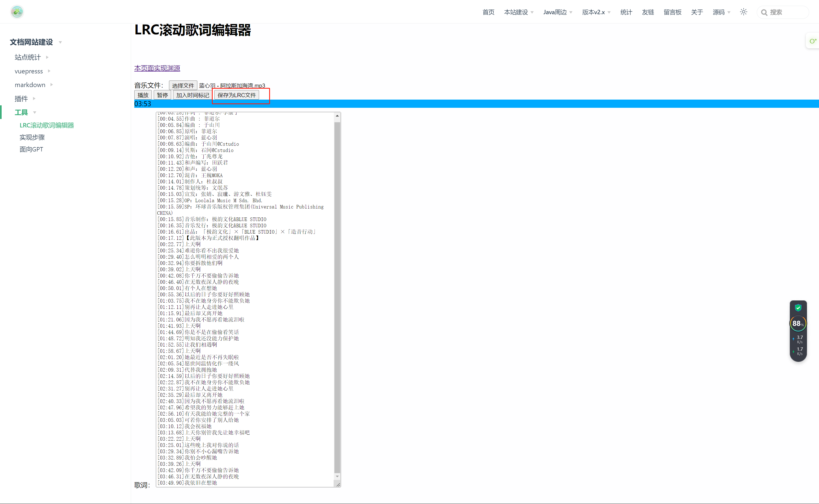The width and height of the screenshot is (819, 504).
Task: Click the 88% performance gauge widget
Action: 798,323
